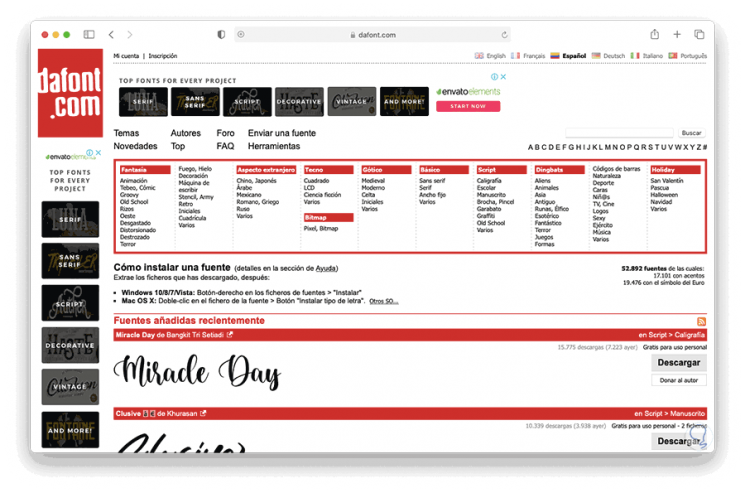Open the Autores menu
745x493 pixels.
[x=186, y=133]
